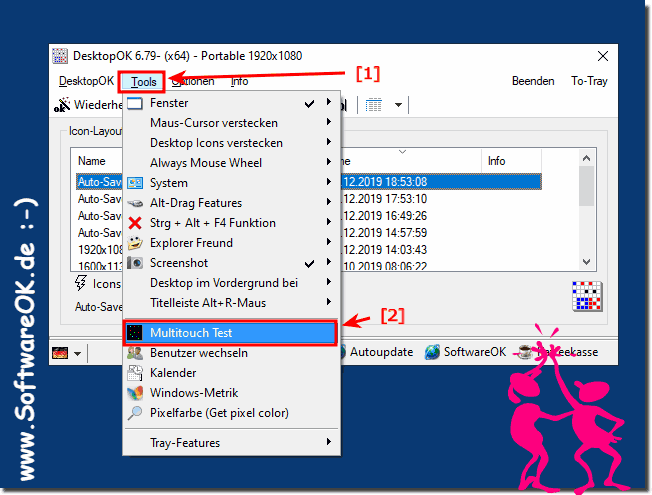Choose Benutzer wechseln from the menu
This screenshot has height=495, width=652.
[232, 353]
